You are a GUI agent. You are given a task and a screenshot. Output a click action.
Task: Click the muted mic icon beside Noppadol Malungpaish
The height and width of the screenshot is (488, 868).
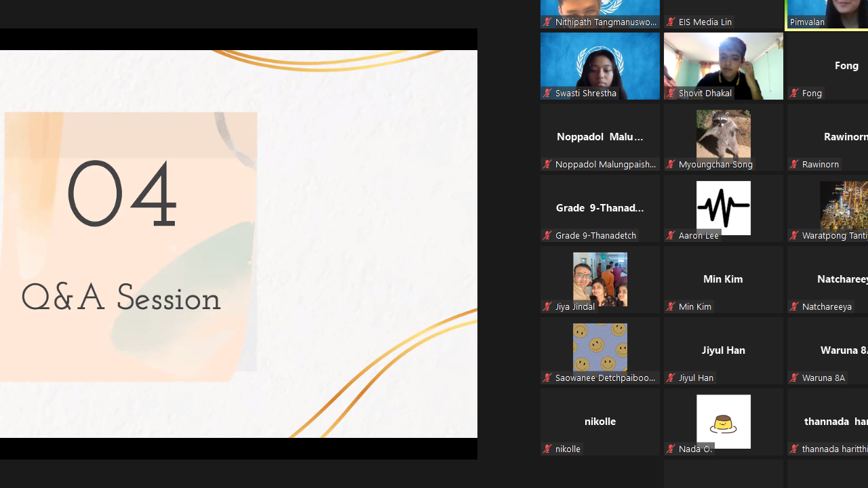click(547, 165)
